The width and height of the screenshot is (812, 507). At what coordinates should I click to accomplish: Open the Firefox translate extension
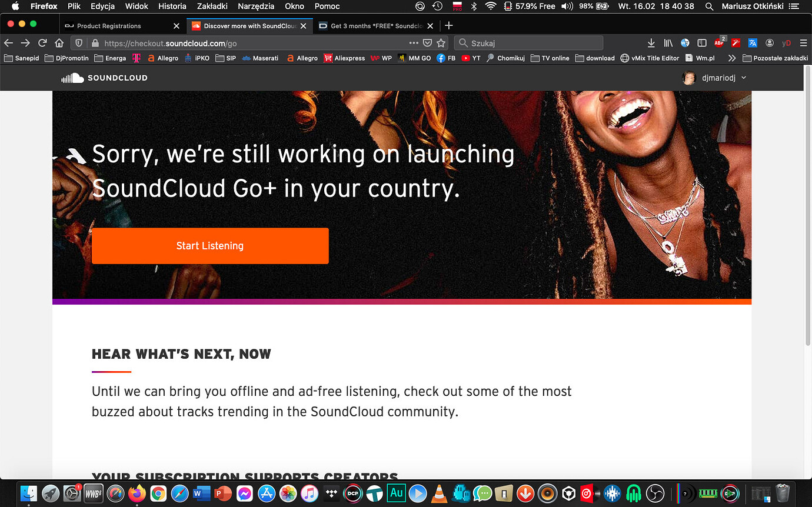coord(753,43)
